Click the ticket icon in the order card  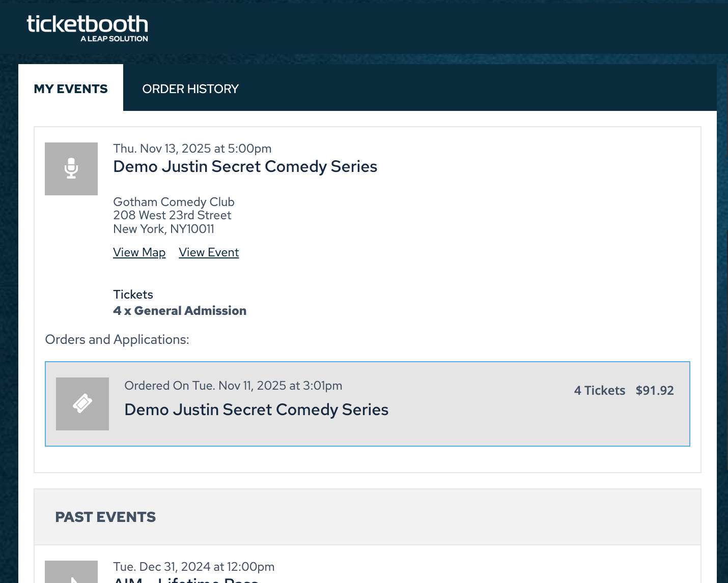(x=82, y=404)
